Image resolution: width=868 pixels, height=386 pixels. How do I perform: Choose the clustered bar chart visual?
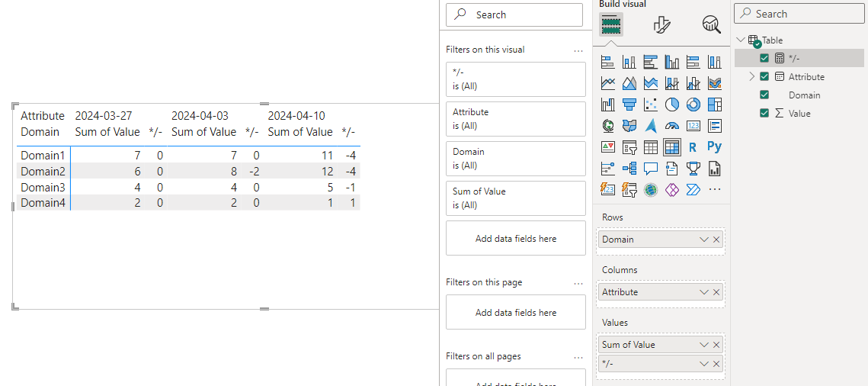point(651,62)
